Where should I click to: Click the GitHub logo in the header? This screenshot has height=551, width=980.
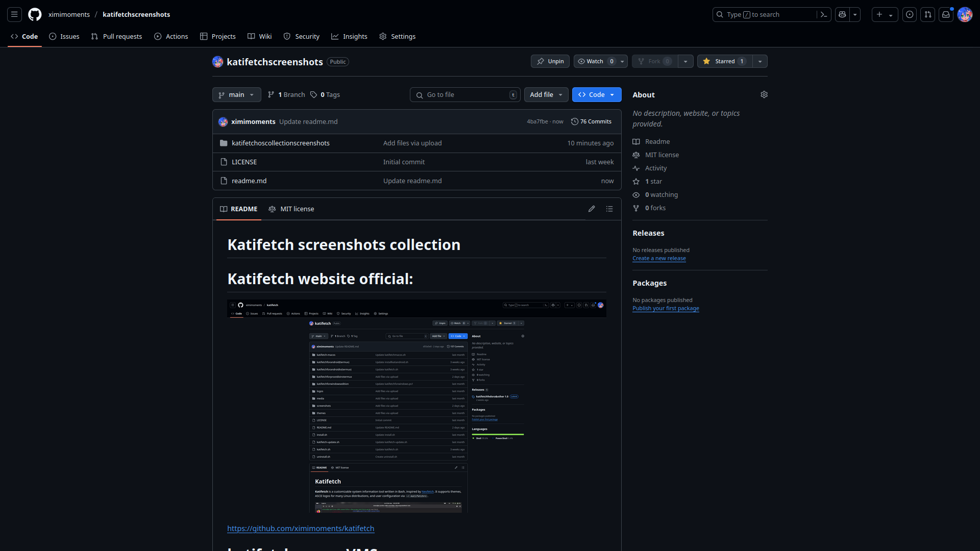click(34, 14)
